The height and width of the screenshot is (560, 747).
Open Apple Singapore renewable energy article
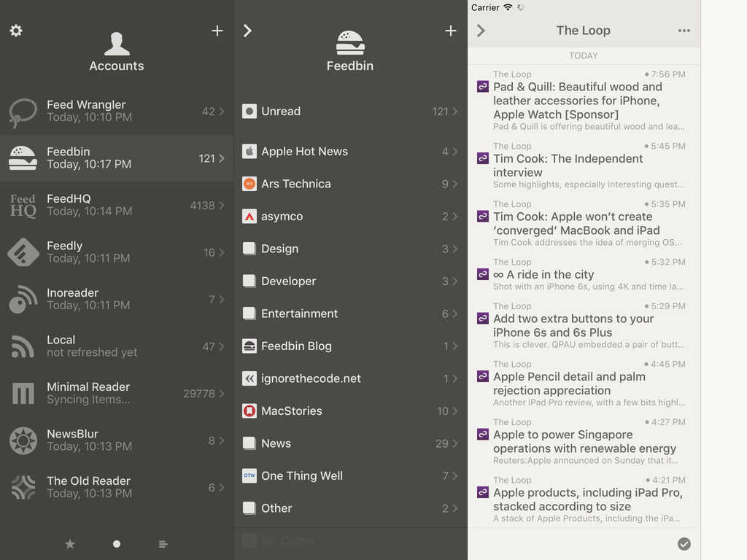(x=584, y=441)
